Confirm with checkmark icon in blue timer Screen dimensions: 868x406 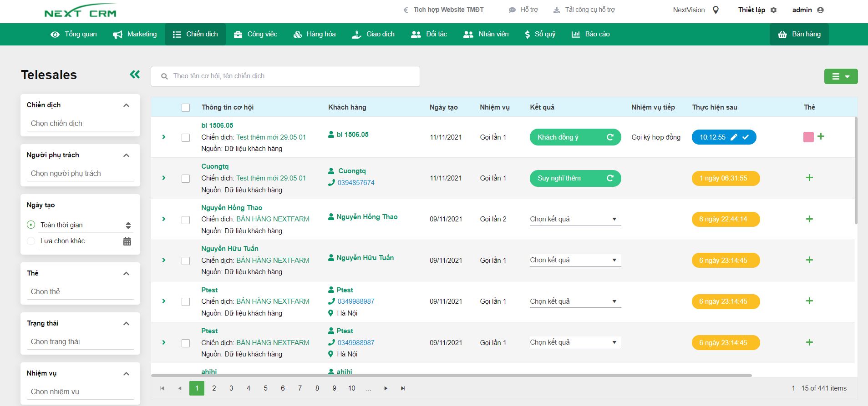click(746, 137)
